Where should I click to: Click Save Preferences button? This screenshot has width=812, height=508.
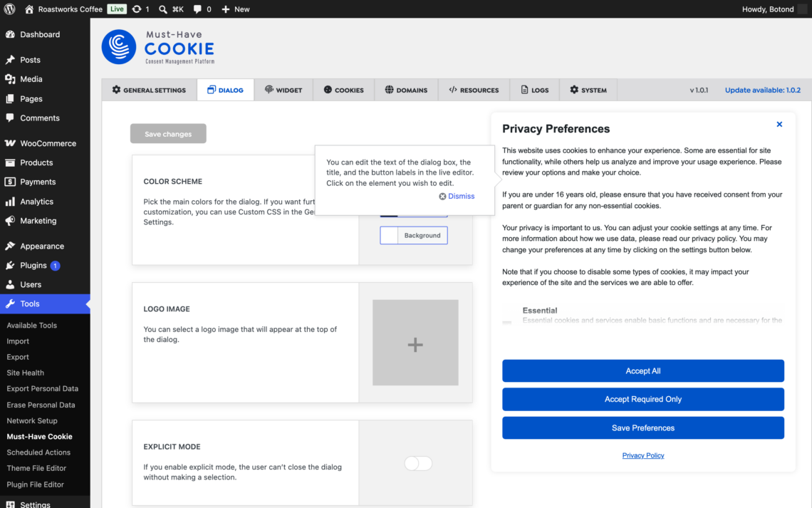pos(642,427)
